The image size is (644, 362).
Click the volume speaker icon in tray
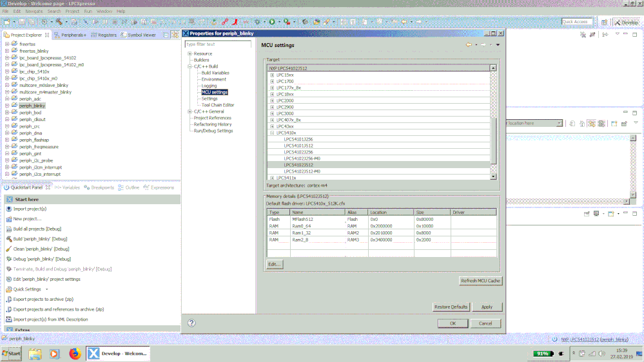click(x=601, y=354)
